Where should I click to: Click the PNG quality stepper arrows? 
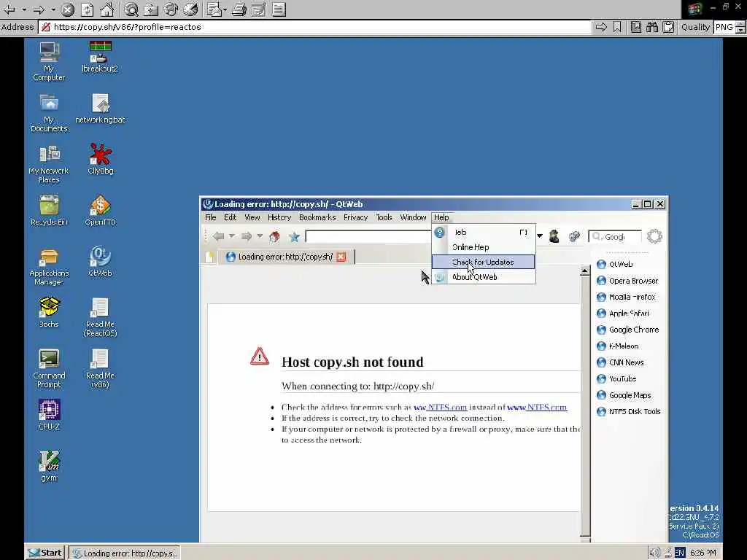tap(740, 27)
